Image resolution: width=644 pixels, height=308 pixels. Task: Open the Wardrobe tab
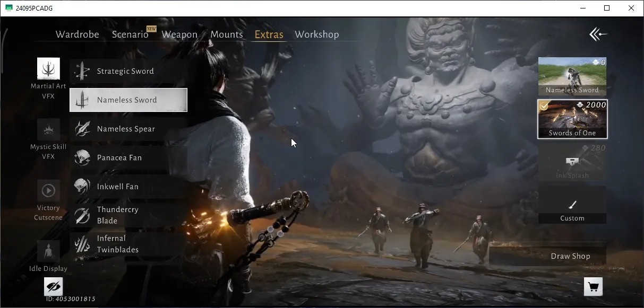coord(77,34)
